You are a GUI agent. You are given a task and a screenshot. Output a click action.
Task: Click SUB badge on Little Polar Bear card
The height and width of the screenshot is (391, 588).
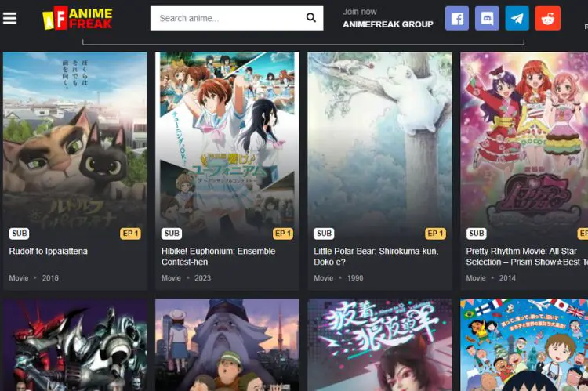coord(324,234)
